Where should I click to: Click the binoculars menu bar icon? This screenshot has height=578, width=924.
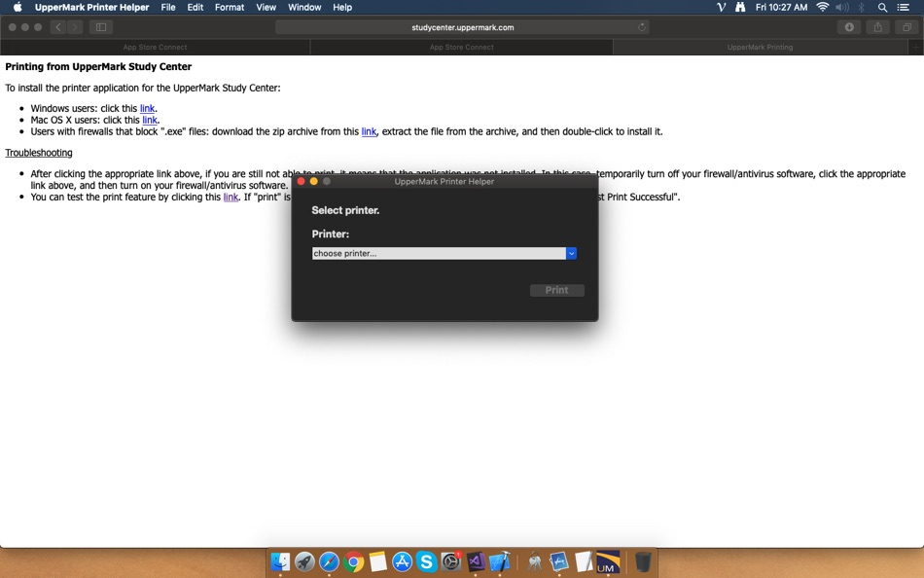click(x=740, y=7)
